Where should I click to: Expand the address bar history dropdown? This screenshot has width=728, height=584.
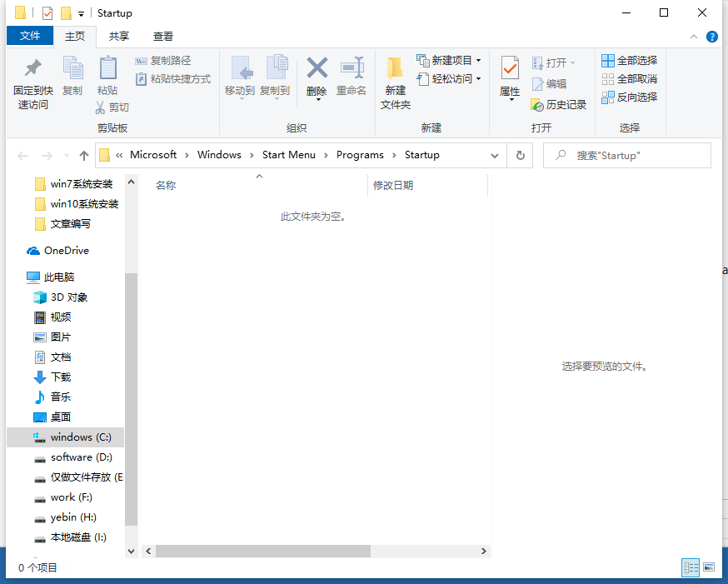pos(495,156)
